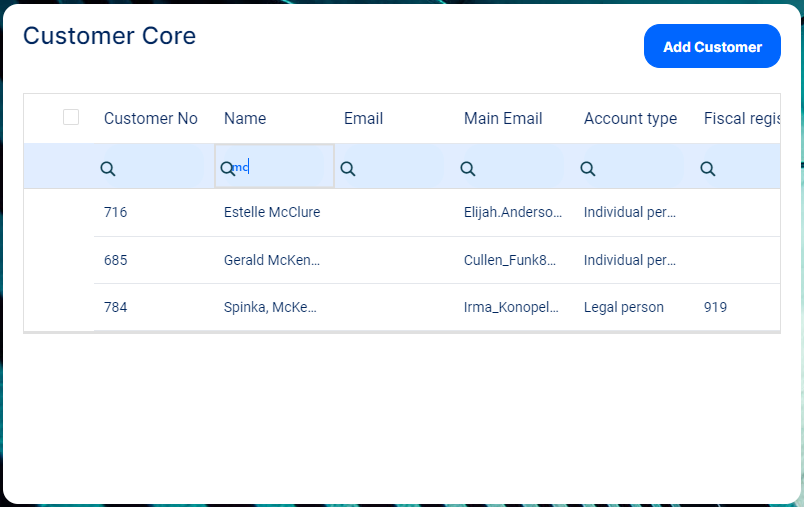Screen dimensions: 804x507
Task: Click the search icon in Name filter
Action: pos(227,168)
